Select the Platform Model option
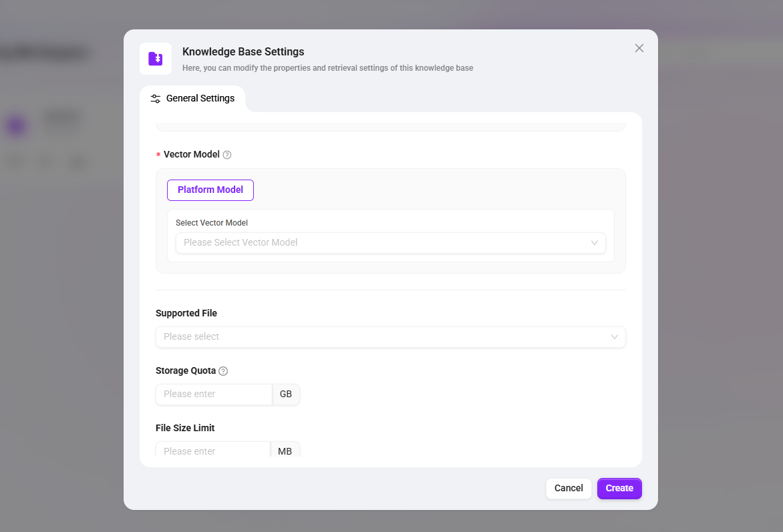Viewport: 783px width, 532px height. point(210,190)
